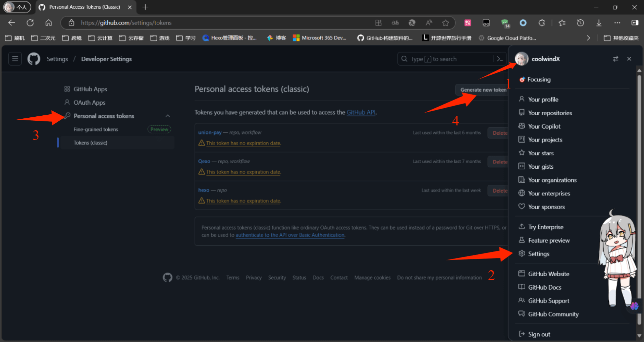
Task: Collapse the Personal access tokens section chevron
Action: click(x=168, y=116)
